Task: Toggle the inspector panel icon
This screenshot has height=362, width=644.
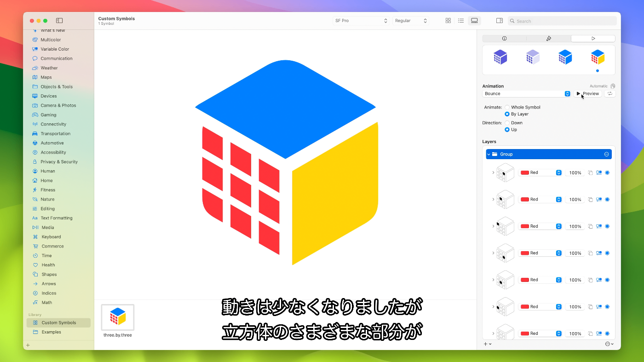Action: 500,21
